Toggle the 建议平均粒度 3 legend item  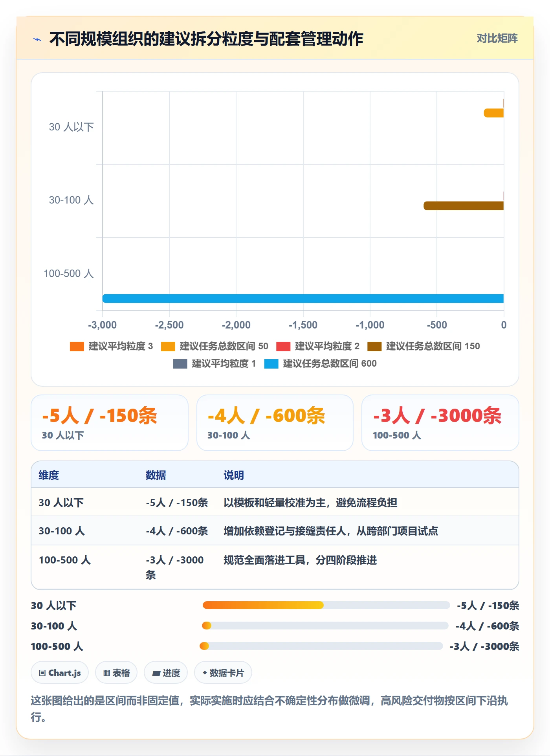tap(111, 346)
